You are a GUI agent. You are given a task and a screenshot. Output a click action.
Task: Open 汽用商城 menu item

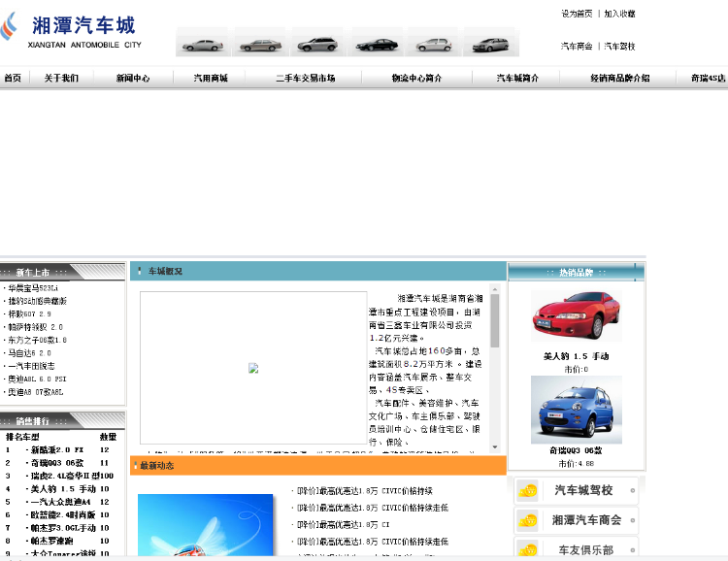pyautogui.click(x=211, y=78)
